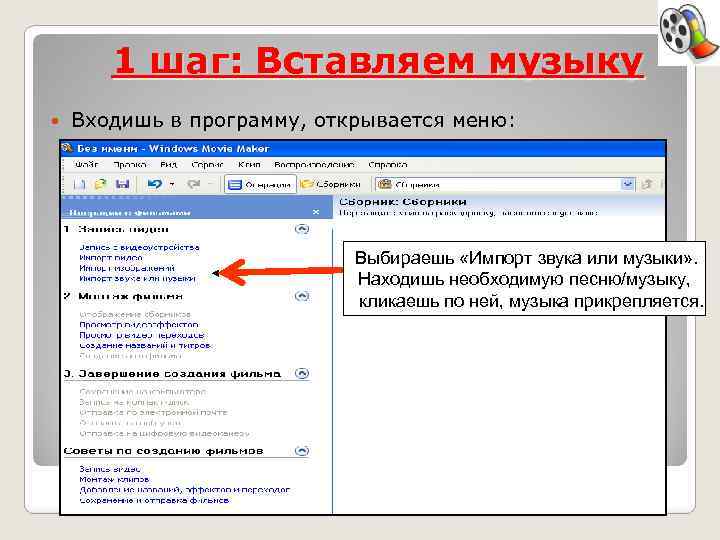This screenshot has height=540, width=720.
Task: Open the Файл menu
Action: pos(86,164)
